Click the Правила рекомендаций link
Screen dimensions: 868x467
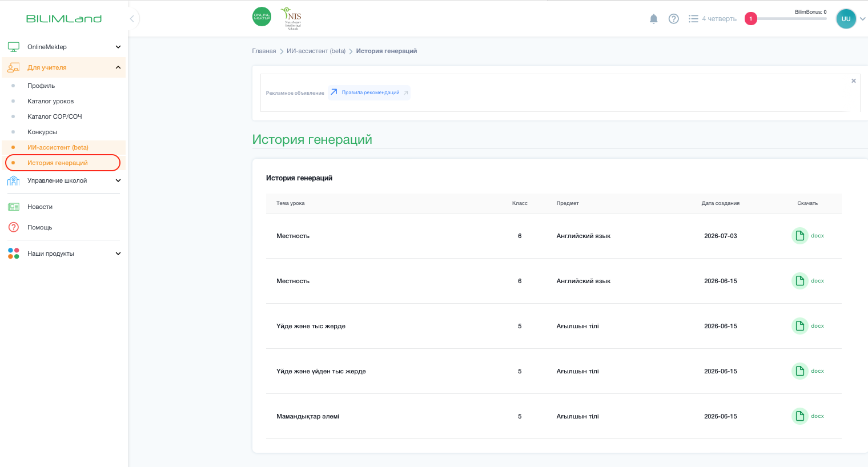(x=369, y=92)
